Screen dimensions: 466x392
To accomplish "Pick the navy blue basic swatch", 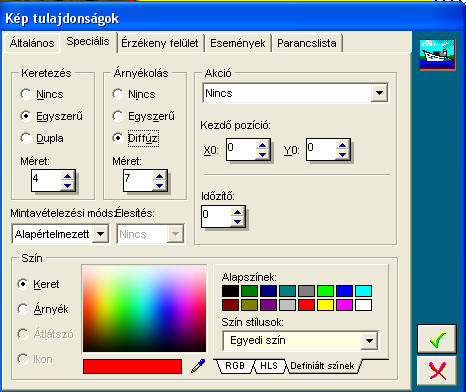I will [x=268, y=291].
